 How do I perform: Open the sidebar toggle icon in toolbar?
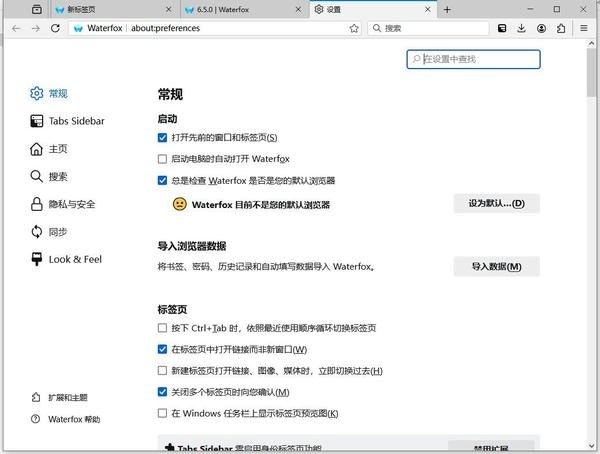click(502, 28)
